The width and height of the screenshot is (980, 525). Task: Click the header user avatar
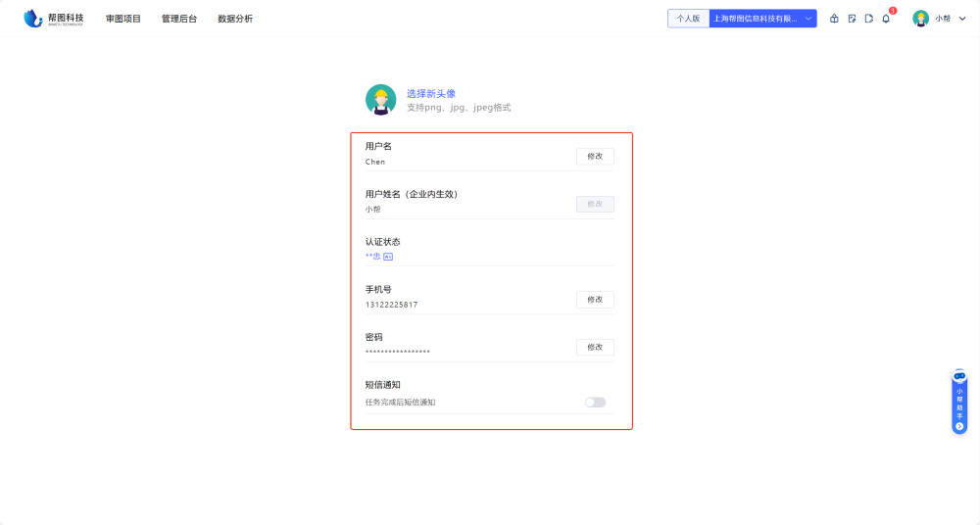(920, 19)
